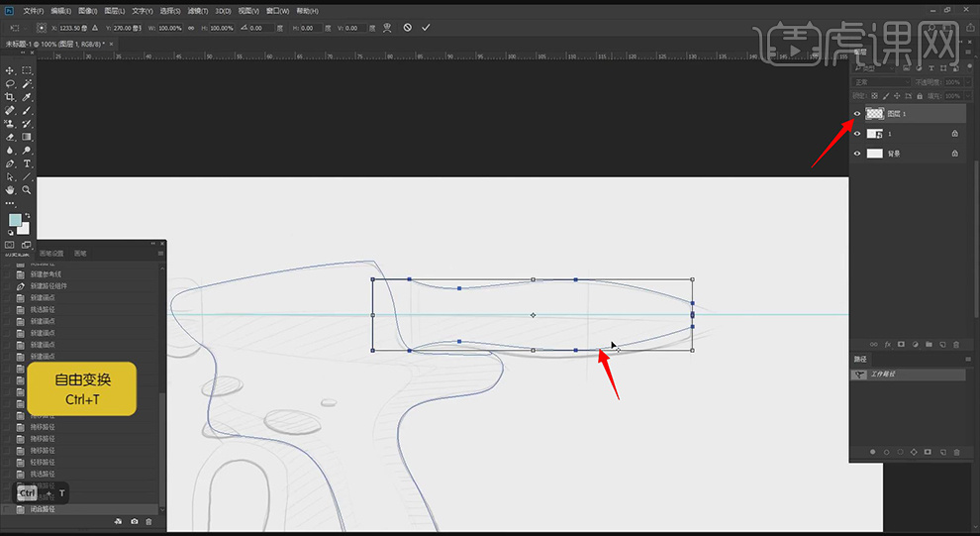
Task: Set history brush source at 新建参考线
Action: point(7,273)
